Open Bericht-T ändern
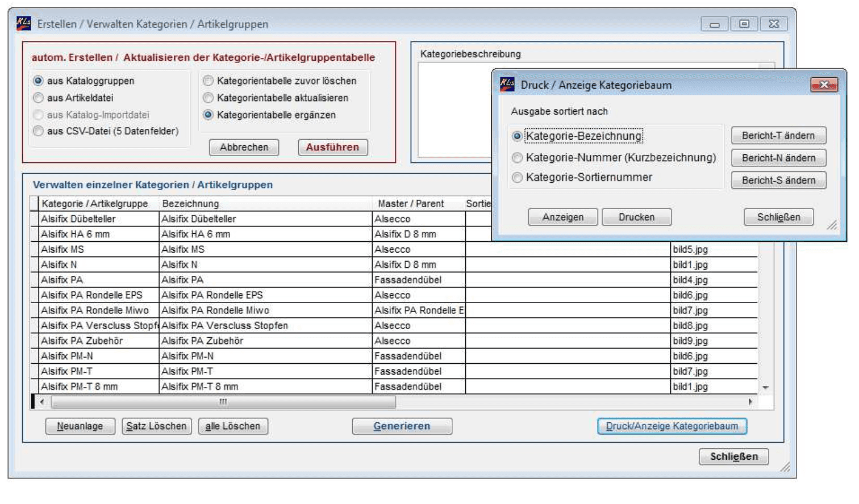 778,136
